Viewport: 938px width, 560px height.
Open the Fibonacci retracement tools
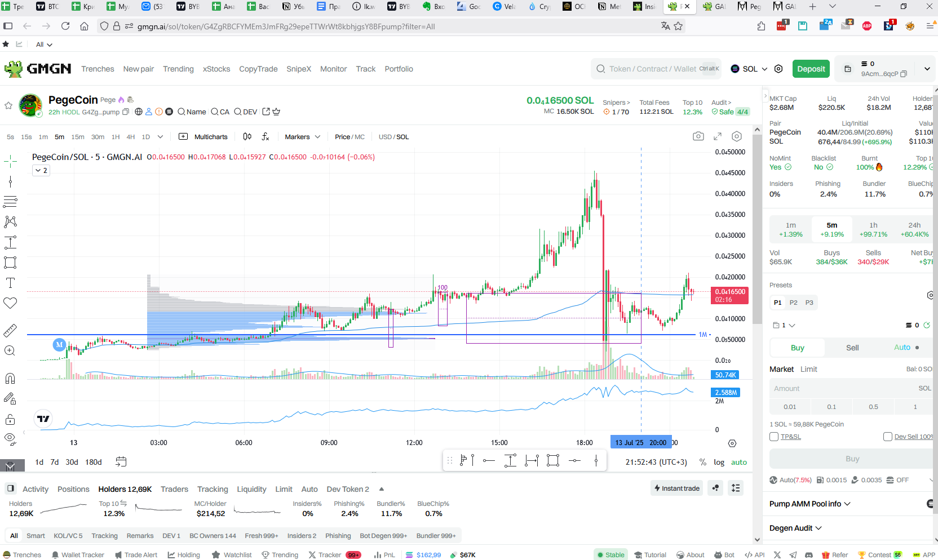point(10,201)
